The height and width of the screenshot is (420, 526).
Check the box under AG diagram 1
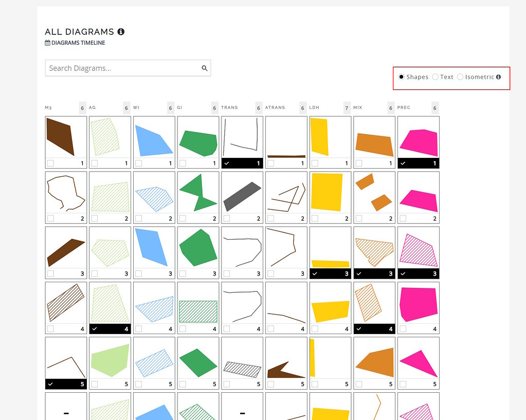coord(94,163)
